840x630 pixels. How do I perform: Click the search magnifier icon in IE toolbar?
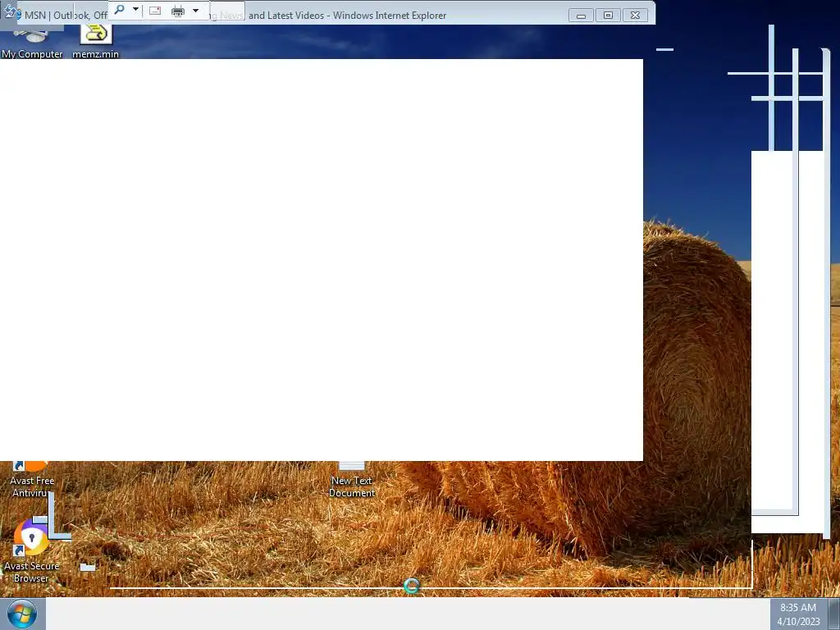120,10
